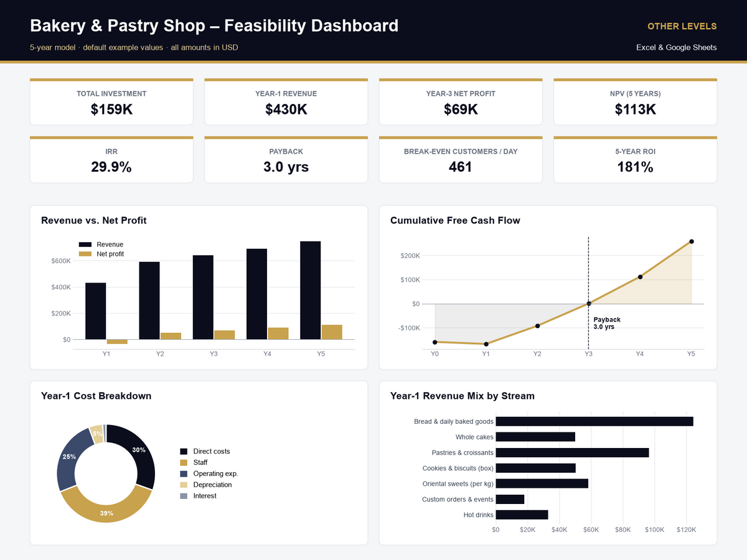Click the Y4 revenue bar
Image resolution: width=747 pixels, height=560 pixels.
click(256, 294)
